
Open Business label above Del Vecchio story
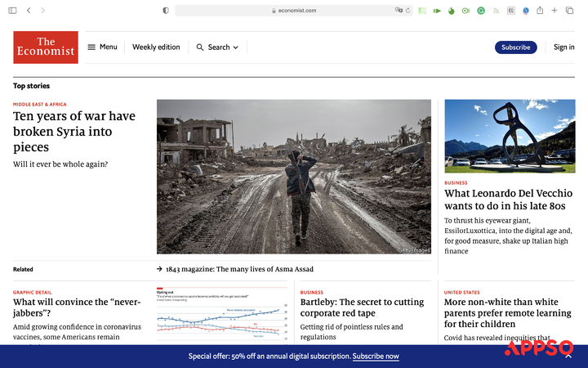(x=456, y=183)
